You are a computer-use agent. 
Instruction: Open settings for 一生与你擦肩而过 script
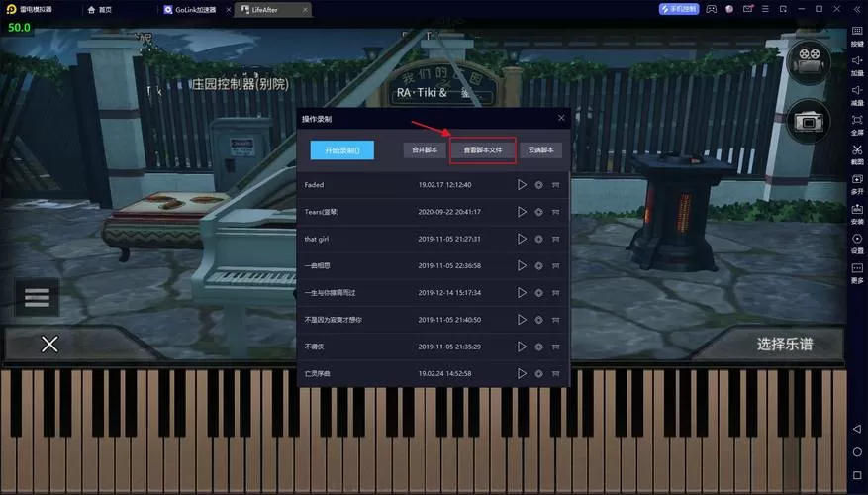[x=538, y=293]
